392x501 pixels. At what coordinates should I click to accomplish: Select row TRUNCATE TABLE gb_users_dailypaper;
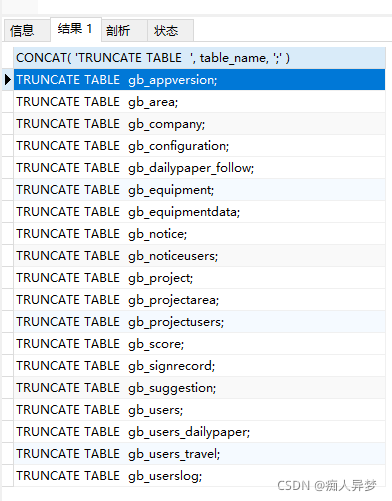pyautogui.click(x=199, y=432)
